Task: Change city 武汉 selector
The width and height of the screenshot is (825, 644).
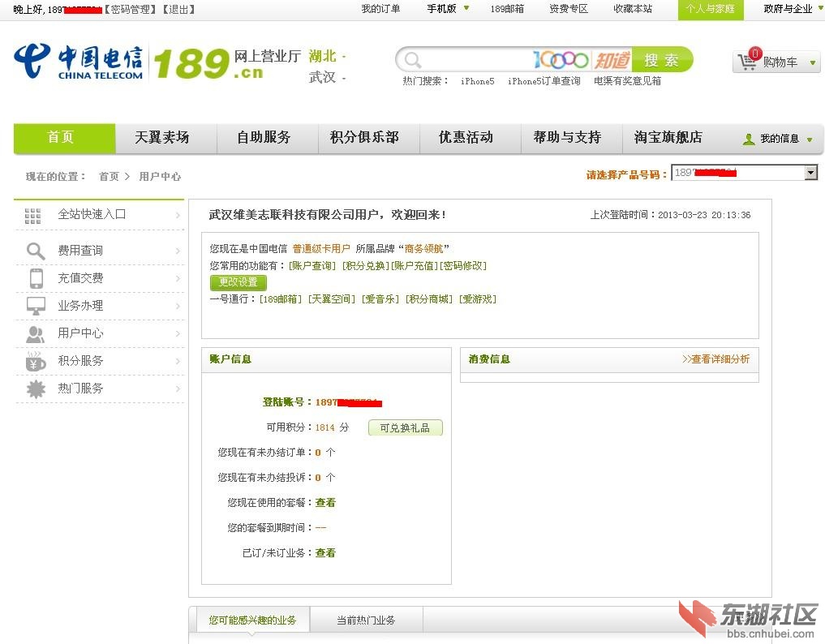Action: tap(327, 77)
